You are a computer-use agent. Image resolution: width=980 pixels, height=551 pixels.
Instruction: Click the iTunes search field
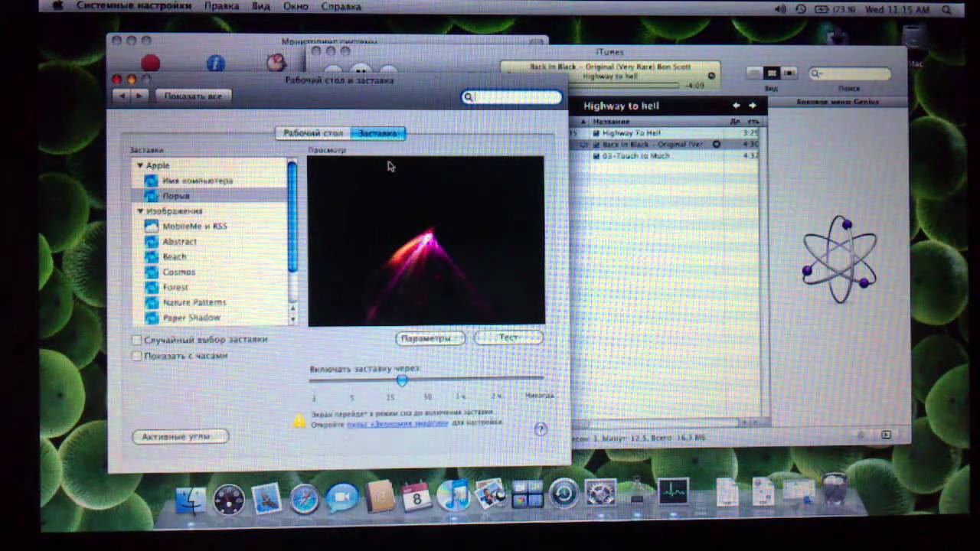pos(850,74)
